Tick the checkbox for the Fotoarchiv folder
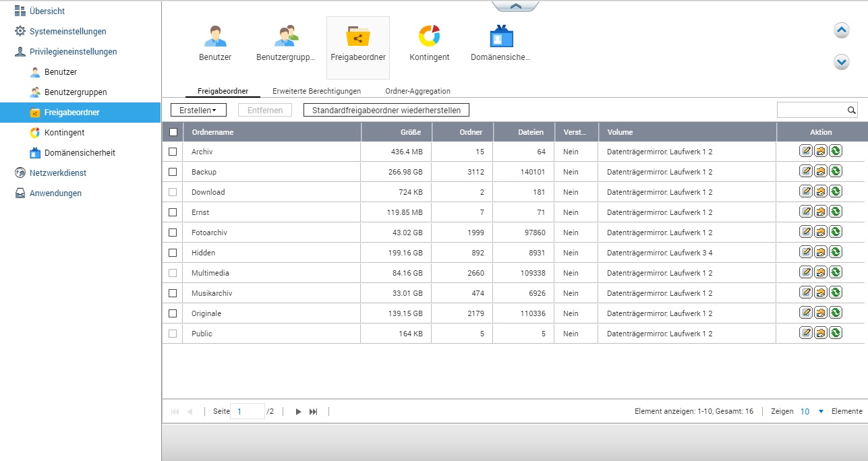Viewport: 868px width, 461px height. coord(173,233)
